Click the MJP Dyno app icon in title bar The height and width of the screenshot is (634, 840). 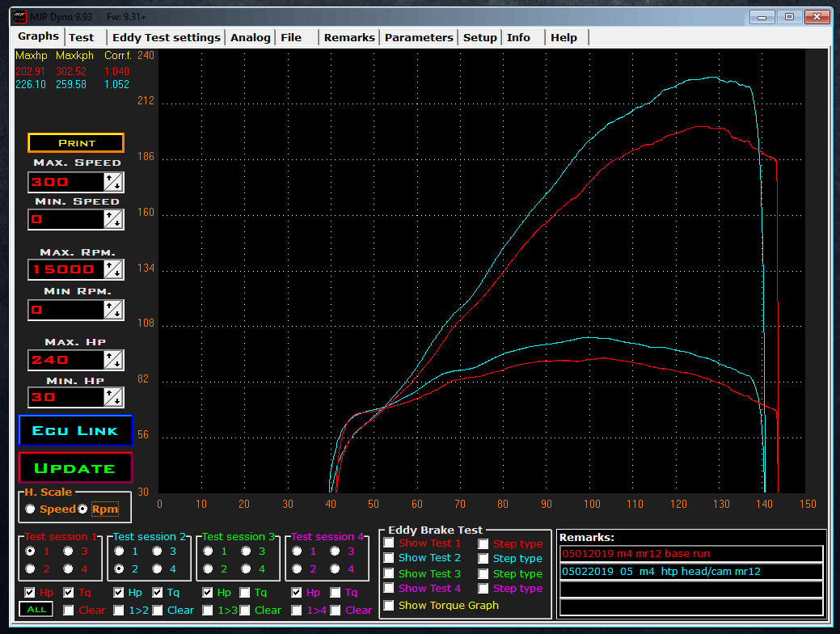click(20, 17)
